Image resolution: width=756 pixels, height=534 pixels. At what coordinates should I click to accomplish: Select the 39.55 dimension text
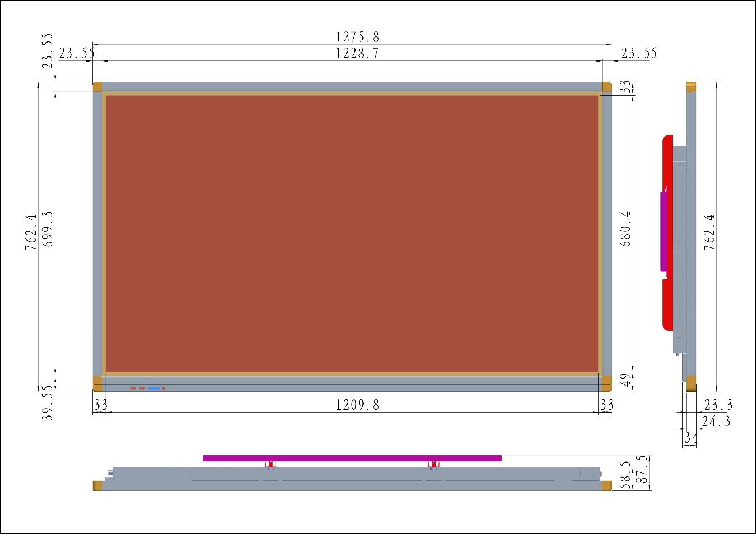(x=48, y=403)
